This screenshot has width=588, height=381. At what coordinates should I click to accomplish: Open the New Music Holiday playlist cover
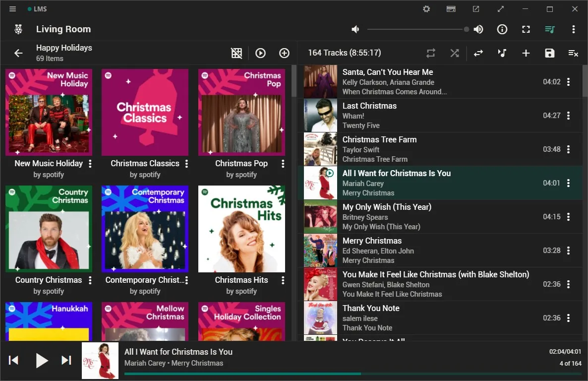[x=49, y=112]
